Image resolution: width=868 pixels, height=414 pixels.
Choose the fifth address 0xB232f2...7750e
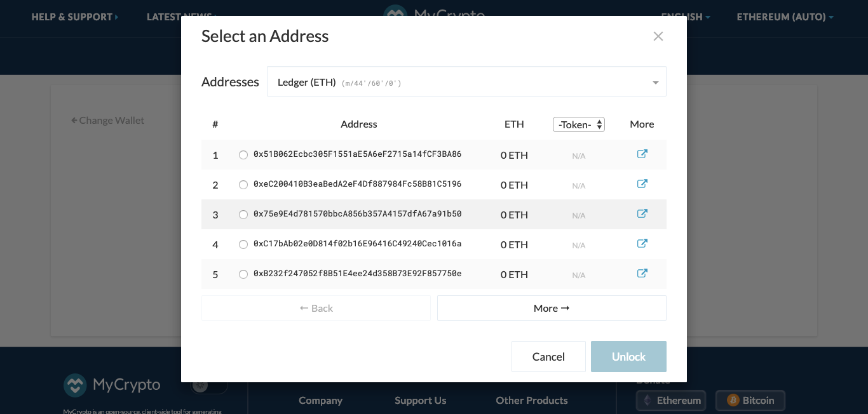pos(243,274)
